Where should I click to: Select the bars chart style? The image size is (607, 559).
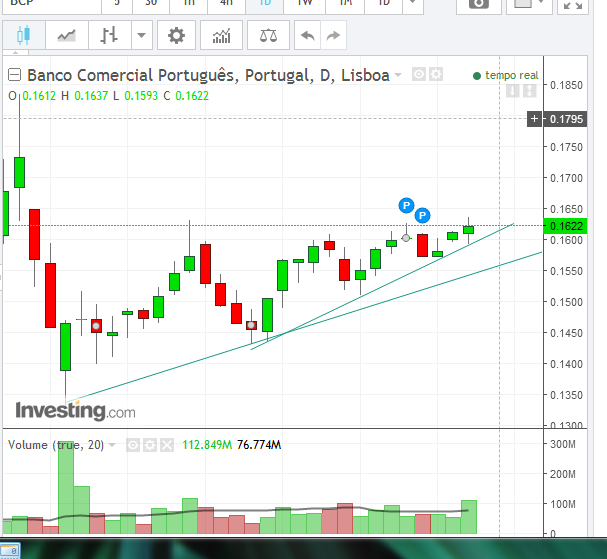pyautogui.click(x=110, y=35)
